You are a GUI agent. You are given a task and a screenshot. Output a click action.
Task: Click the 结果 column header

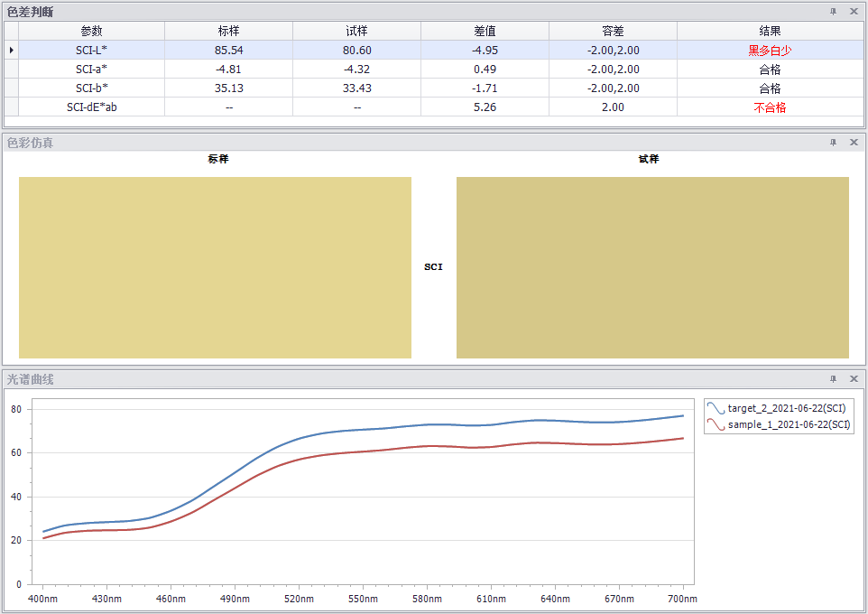[770, 31]
